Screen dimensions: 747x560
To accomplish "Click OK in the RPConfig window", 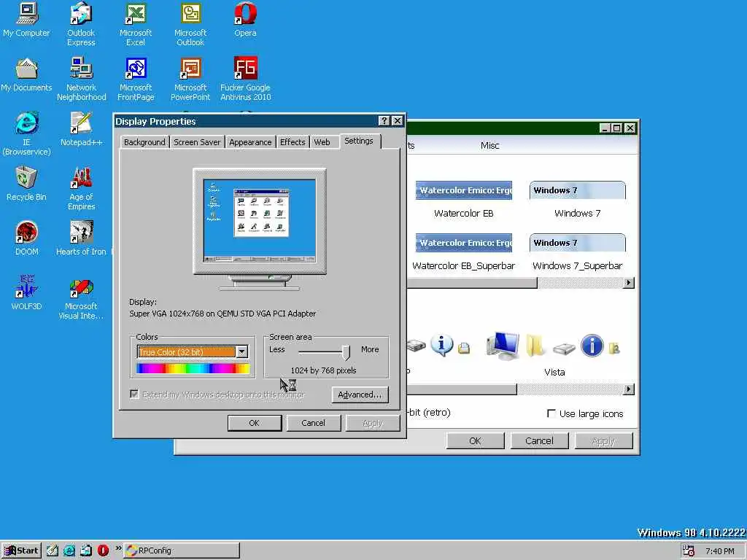I will tap(475, 441).
